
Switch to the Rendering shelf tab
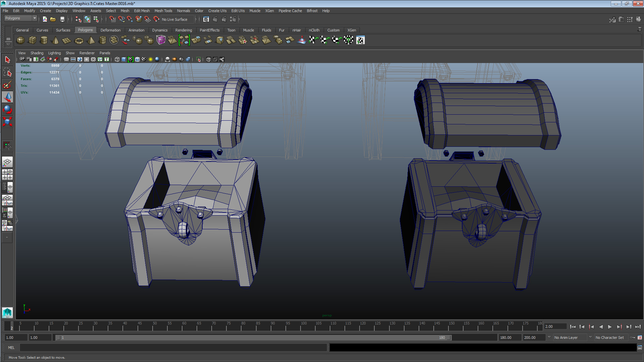pyautogui.click(x=183, y=30)
